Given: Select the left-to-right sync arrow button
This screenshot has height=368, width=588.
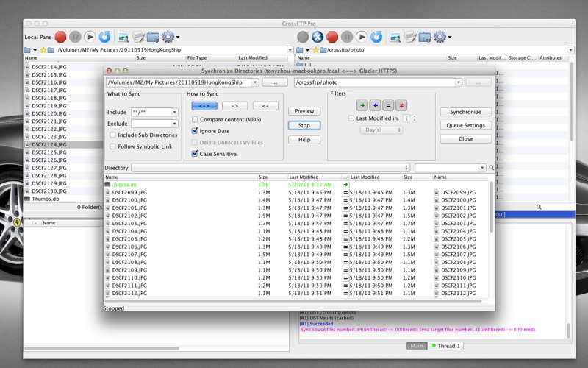Looking at the screenshot, I should (234, 106).
